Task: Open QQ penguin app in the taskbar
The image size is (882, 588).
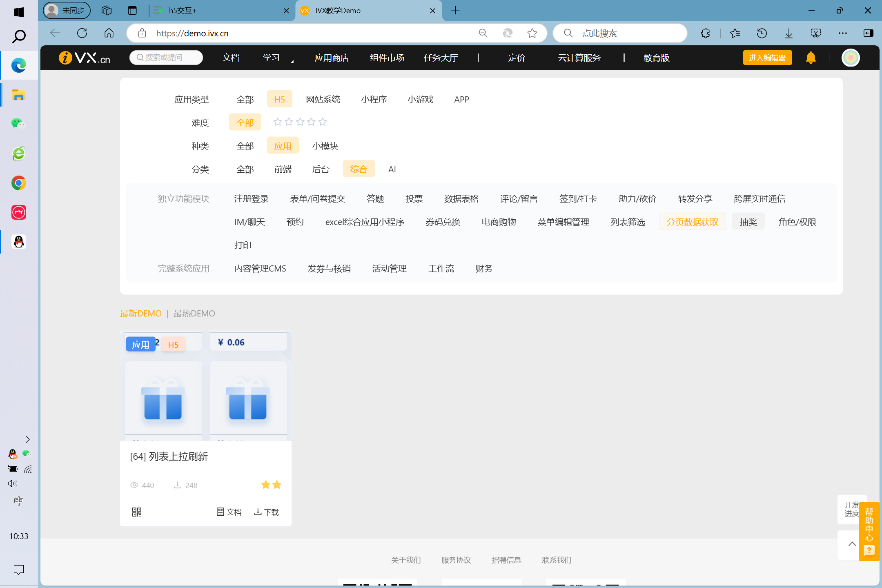Action: [19, 242]
